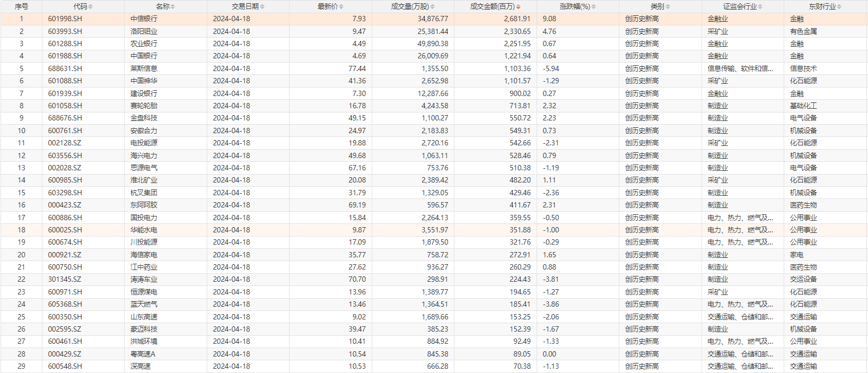Sort by 证监会行业 using its sort icon
This screenshot has width=868, height=373.
coord(760,7)
